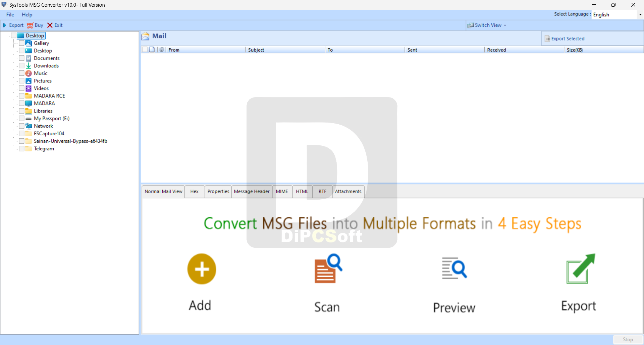Screen dimensions: 644x345
Task: Click the Network icon
Action: click(29, 126)
